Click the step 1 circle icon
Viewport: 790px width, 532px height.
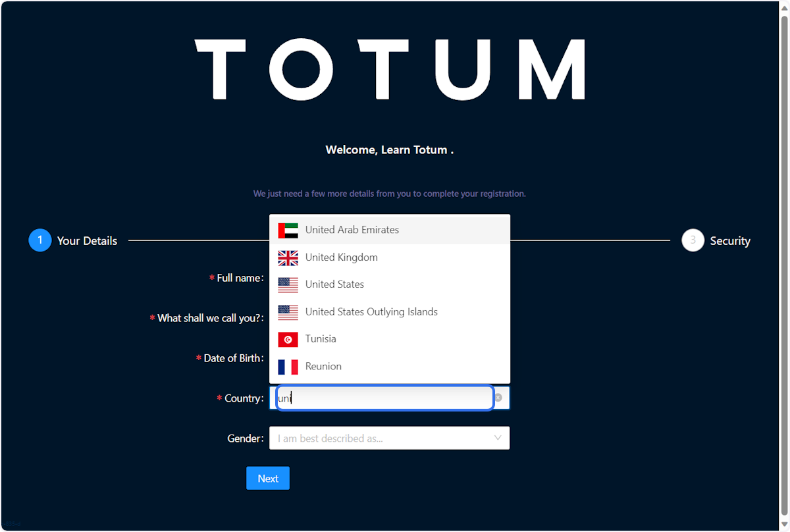[39, 240]
